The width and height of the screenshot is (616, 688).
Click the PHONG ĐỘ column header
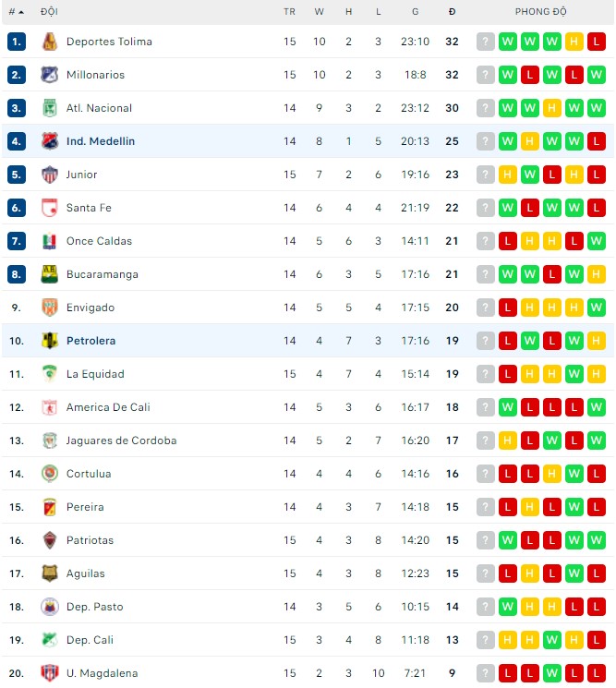[540, 12]
